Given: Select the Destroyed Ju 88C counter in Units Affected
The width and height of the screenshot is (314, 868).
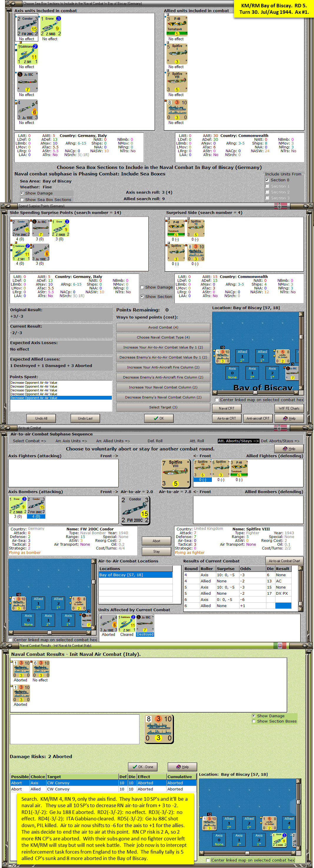Looking at the screenshot, I should pos(145,623).
